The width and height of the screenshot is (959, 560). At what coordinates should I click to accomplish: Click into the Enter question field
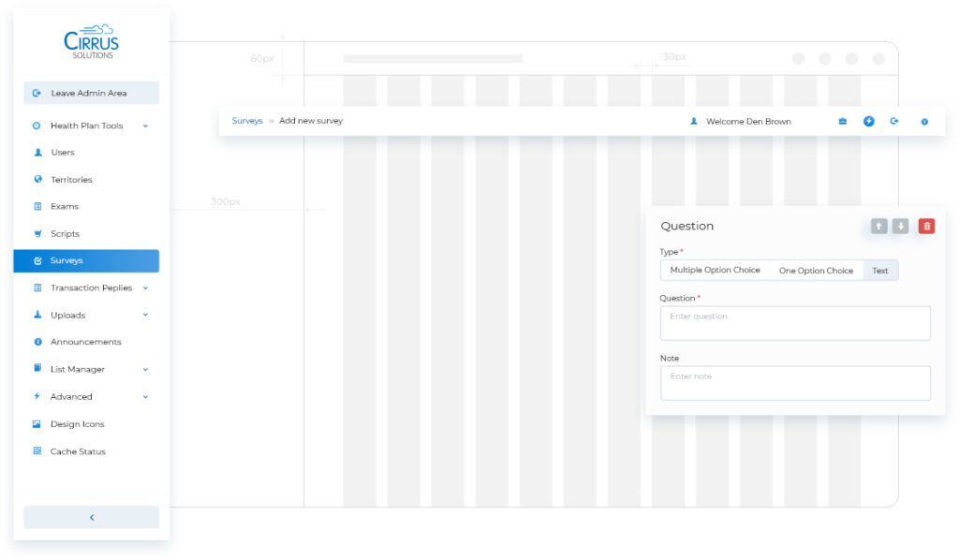[x=795, y=323]
